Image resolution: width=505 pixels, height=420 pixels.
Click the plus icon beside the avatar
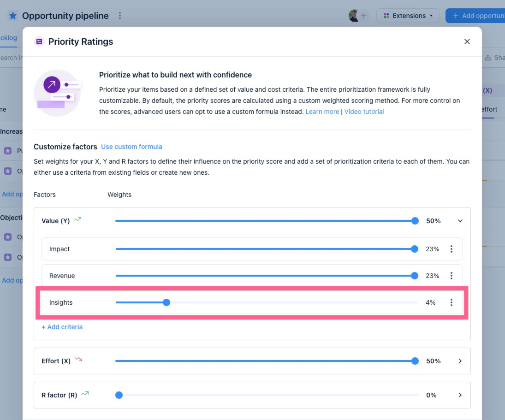[363, 16]
